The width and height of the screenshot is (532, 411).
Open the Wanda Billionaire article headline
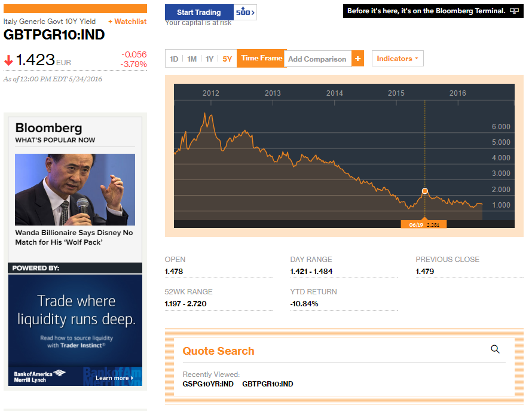click(74, 238)
